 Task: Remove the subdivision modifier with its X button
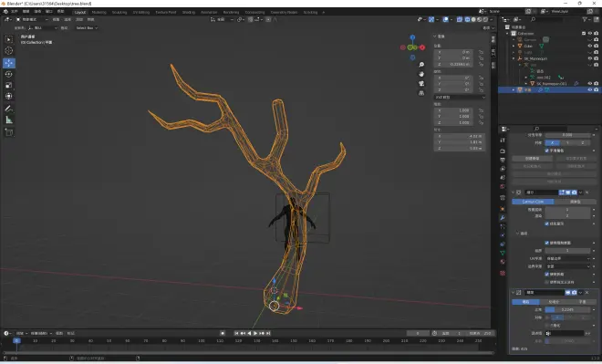[587, 192]
